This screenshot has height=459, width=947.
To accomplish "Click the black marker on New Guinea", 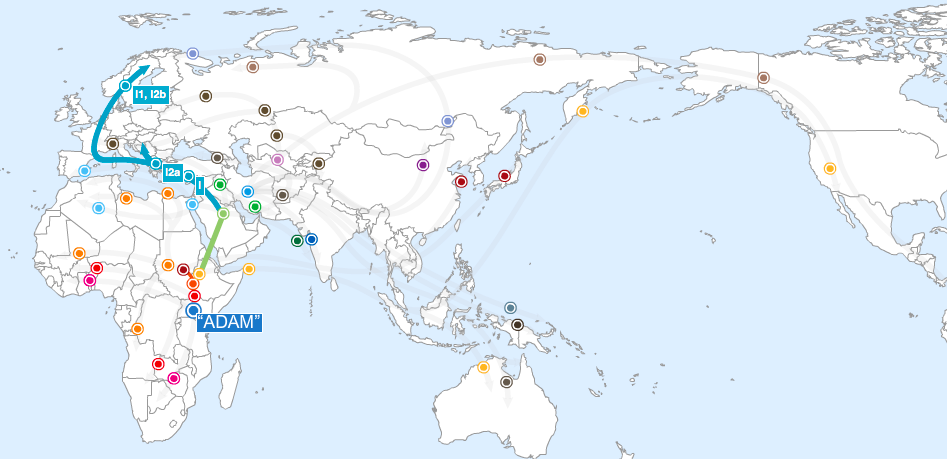I will pos(517,325).
